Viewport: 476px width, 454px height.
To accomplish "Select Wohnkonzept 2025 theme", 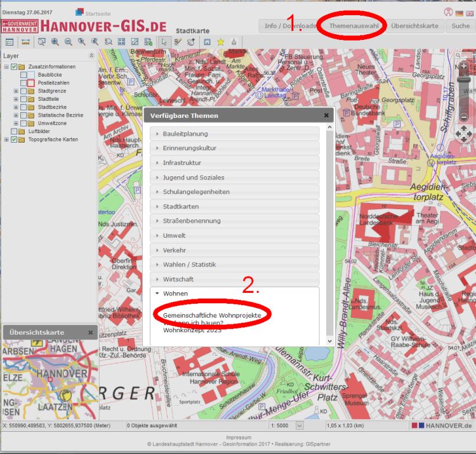I will [x=192, y=330].
